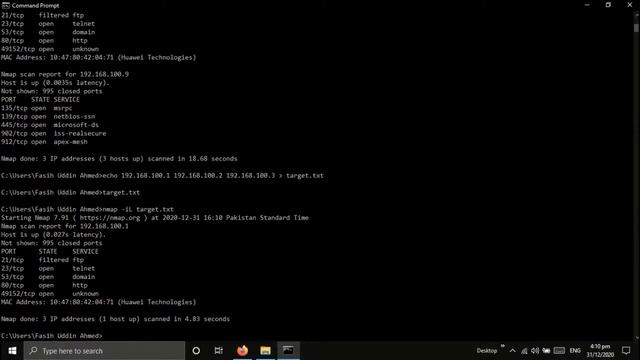Expand the Desktop toolbar chevron

click(x=502, y=346)
